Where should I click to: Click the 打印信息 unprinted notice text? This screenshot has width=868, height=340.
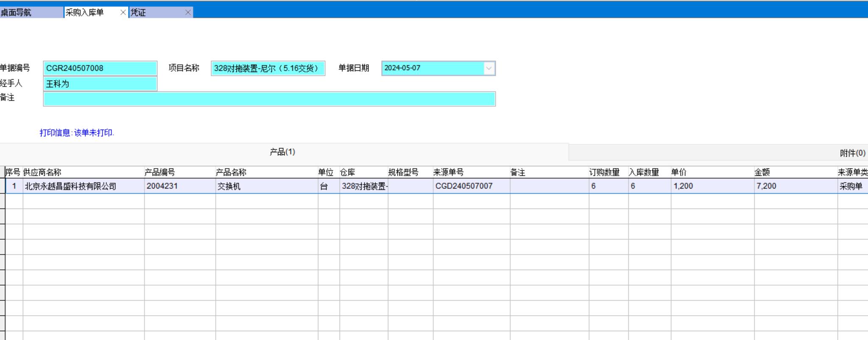[x=77, y=133]
